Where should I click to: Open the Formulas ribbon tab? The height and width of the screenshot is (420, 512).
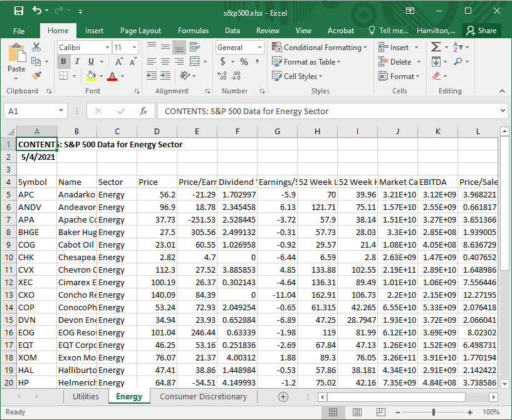point(193,31)
